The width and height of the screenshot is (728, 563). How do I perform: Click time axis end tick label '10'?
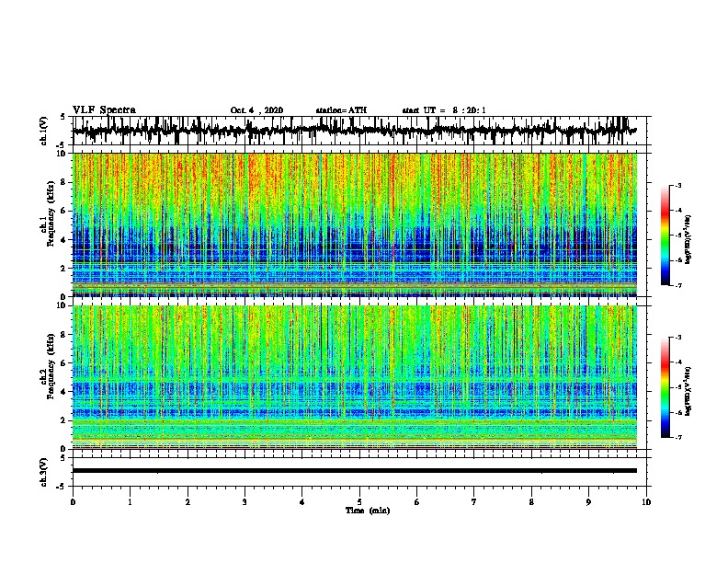(646, 502)
